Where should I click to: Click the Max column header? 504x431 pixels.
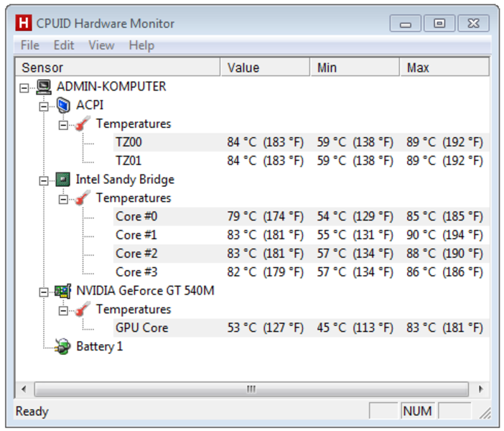tap(444, 68)
